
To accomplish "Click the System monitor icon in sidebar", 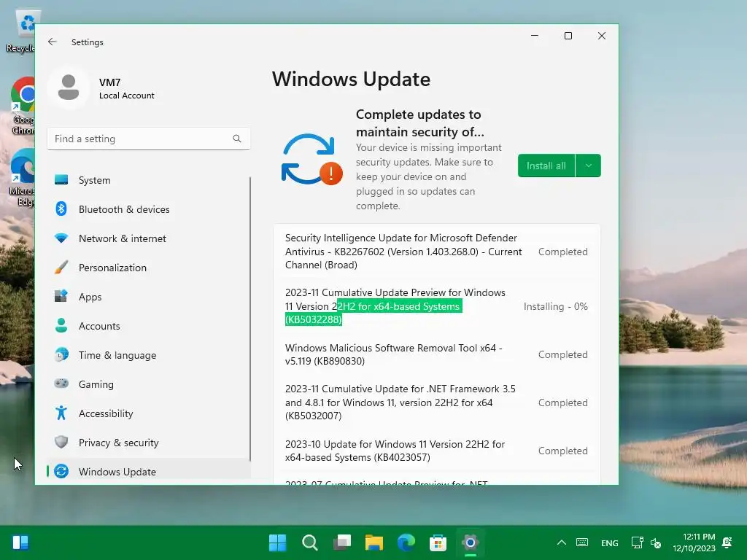I will (61, 179).
